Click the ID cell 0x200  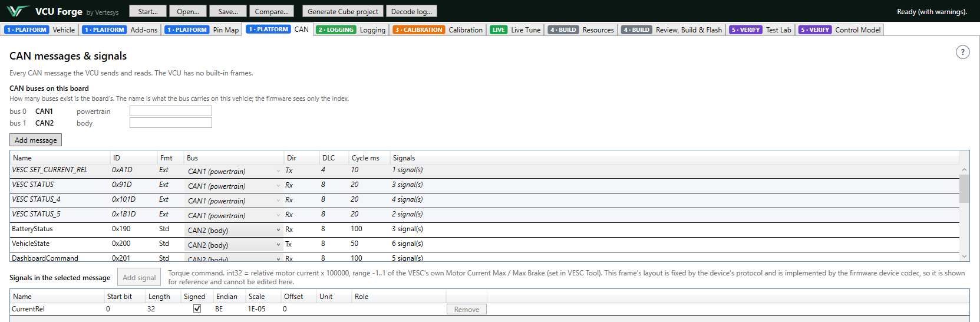click(x=121, y=244)
